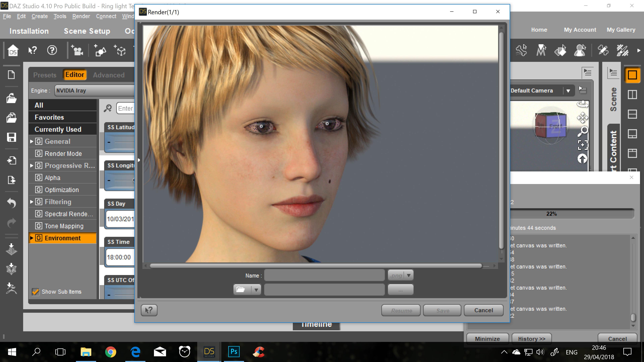Switch to the Advanced tab
The width and height of the screenshot is (644, 362).
point(109,75)
